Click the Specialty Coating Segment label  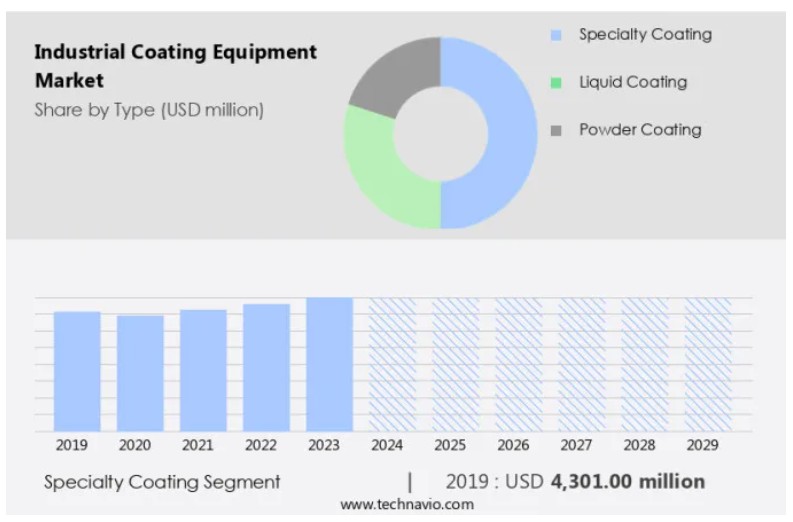[162, 482]
